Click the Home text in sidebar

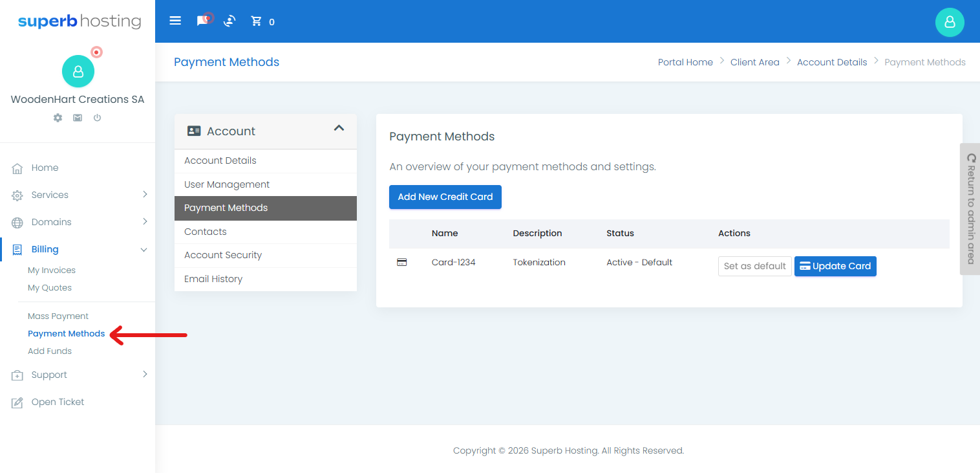45,168
